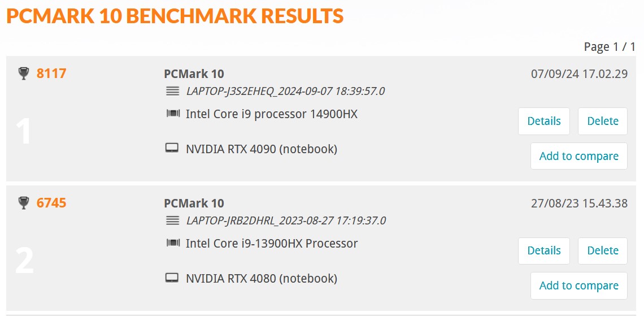Select the 6745 score link

point(51,203)
